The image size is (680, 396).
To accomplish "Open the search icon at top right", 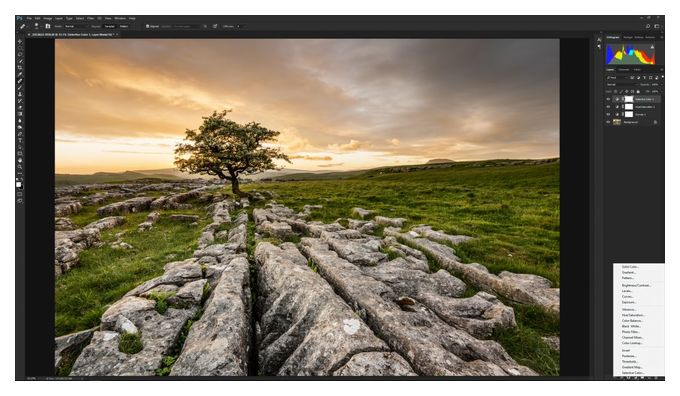I will 648,26.
